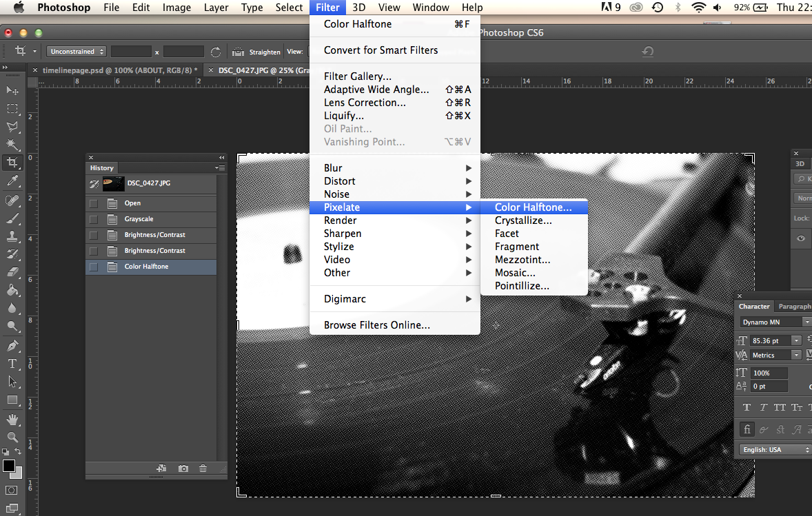Click the reset crop undo arrow icon
Image resolution: width=812 pixels, height=516 pixels.
pos(648,51)
